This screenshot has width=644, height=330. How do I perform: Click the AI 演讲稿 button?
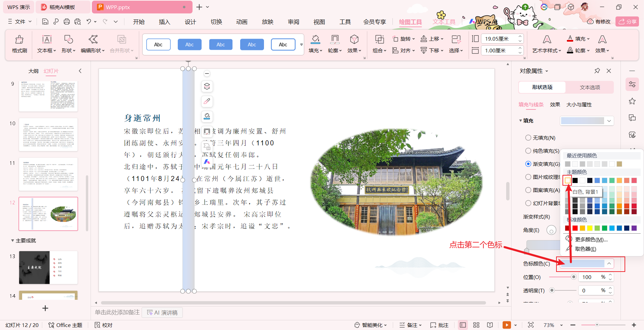click(162, 313)
